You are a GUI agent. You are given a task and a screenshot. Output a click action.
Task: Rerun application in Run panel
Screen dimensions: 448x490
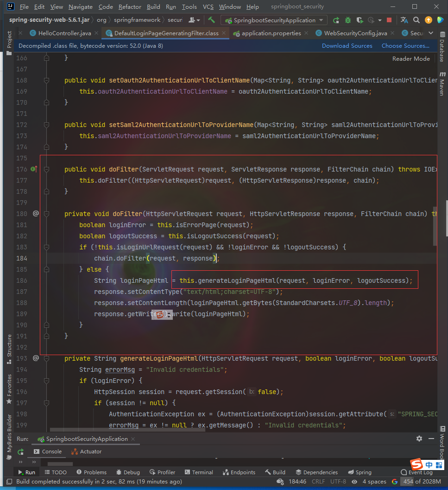[x=21, y=452]
